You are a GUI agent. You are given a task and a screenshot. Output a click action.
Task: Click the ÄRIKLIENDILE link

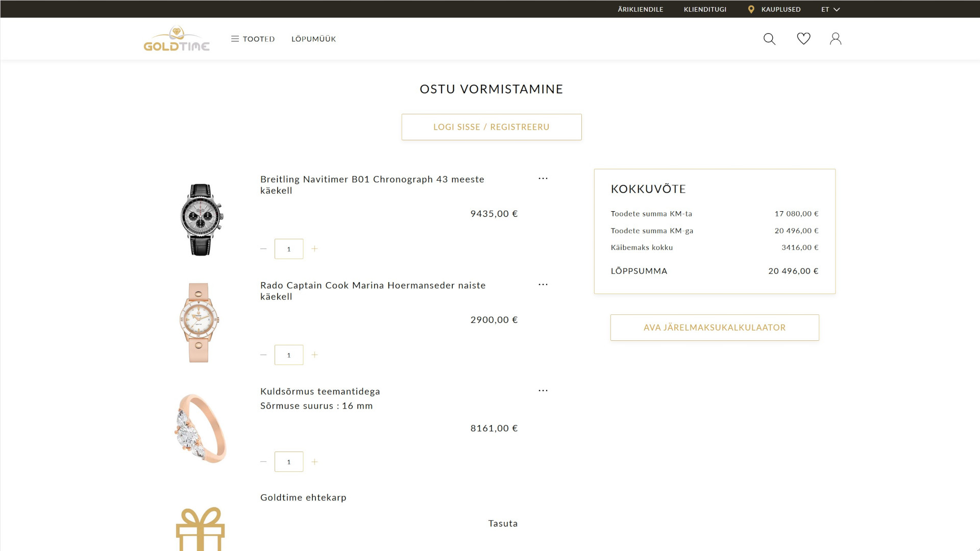(640, 9)
